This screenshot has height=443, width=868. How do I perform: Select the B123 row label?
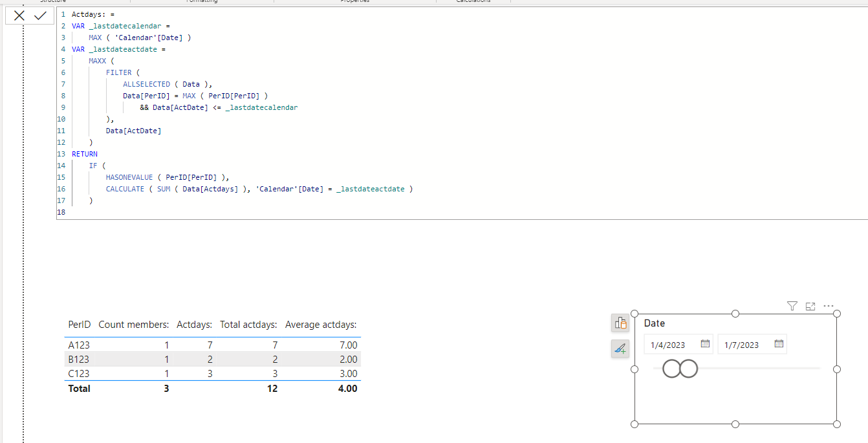point(79,360)
